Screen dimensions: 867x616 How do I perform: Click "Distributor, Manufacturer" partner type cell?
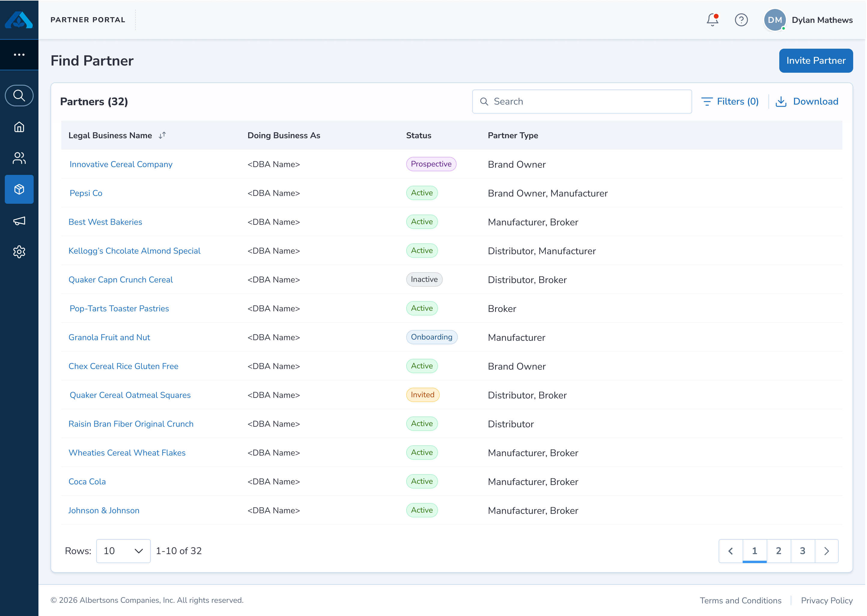click(x=542, y=251)
